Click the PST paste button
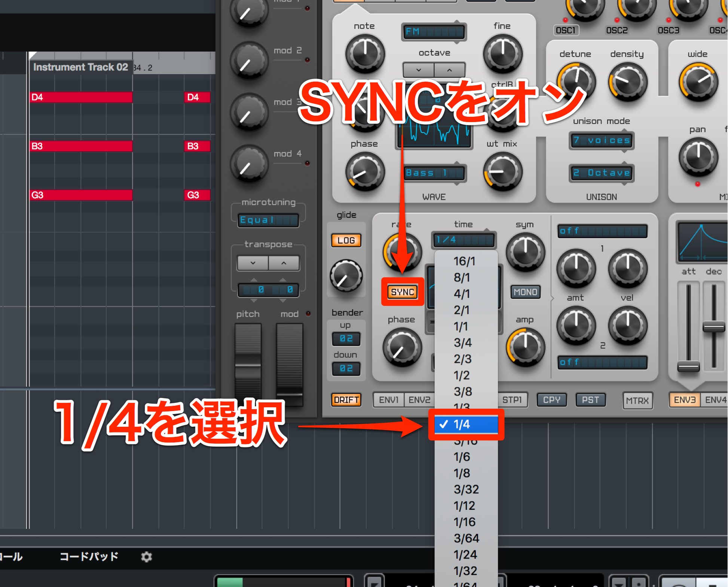 pyautogui.click(x=590, y=400)
